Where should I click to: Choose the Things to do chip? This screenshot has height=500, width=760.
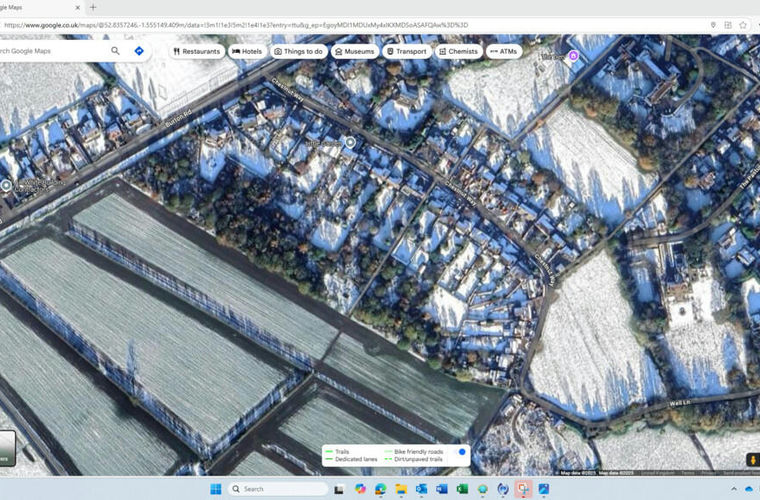298,51
